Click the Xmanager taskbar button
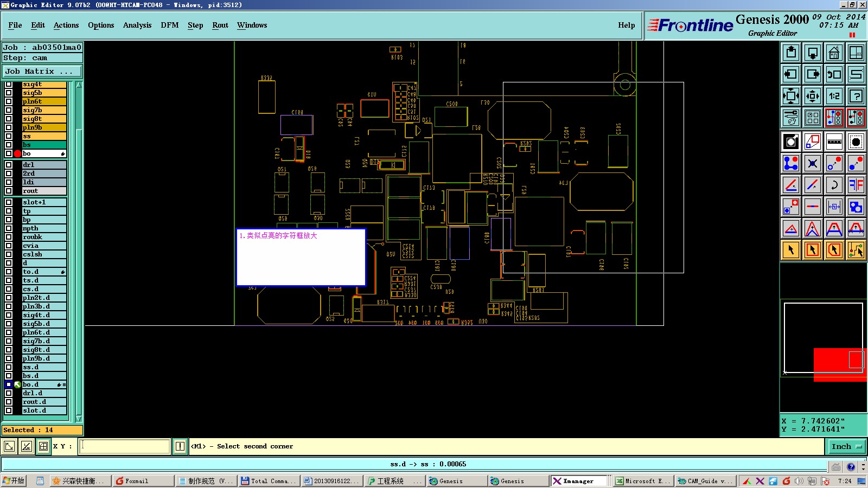Screen dimensions: 868x488 click(x=580, y=481)
